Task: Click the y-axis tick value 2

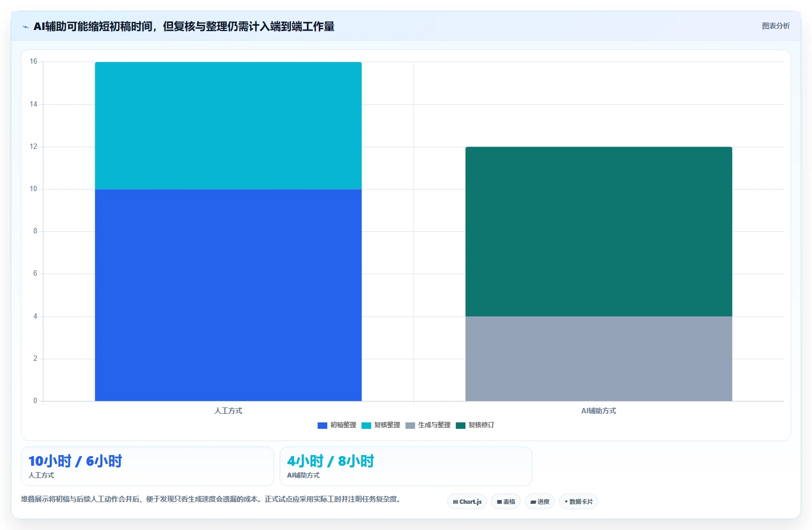Action: coord(35,359)
